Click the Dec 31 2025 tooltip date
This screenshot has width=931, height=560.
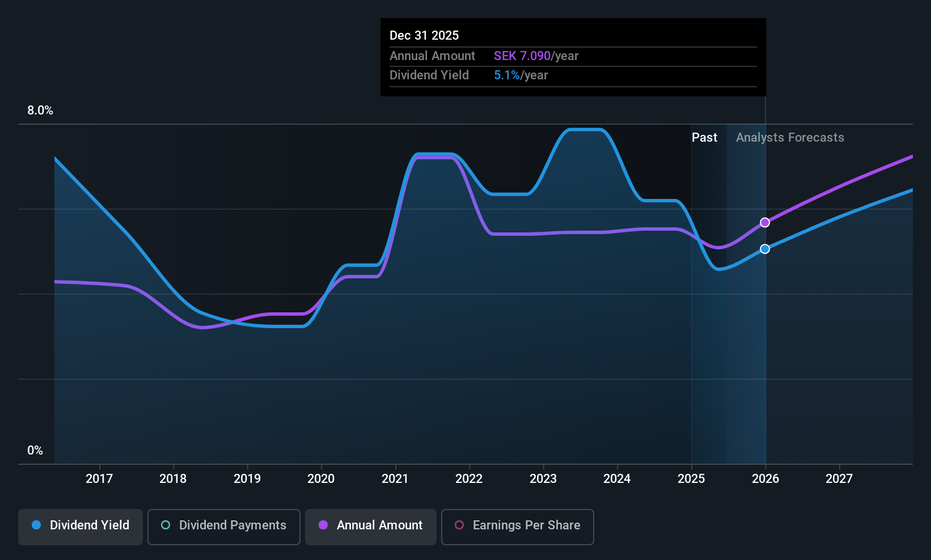pos(424,36)
